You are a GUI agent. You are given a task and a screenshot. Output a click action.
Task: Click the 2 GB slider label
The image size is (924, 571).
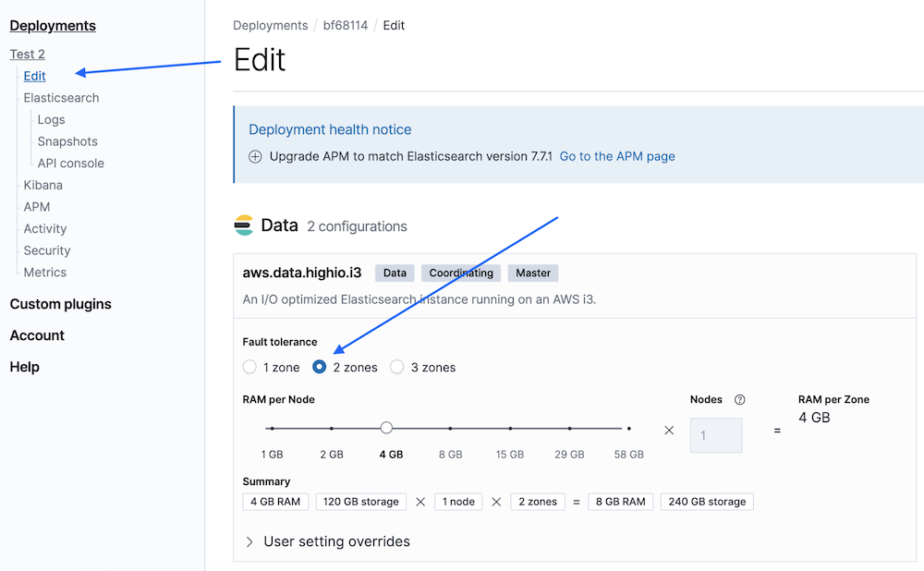coord(332,455)
